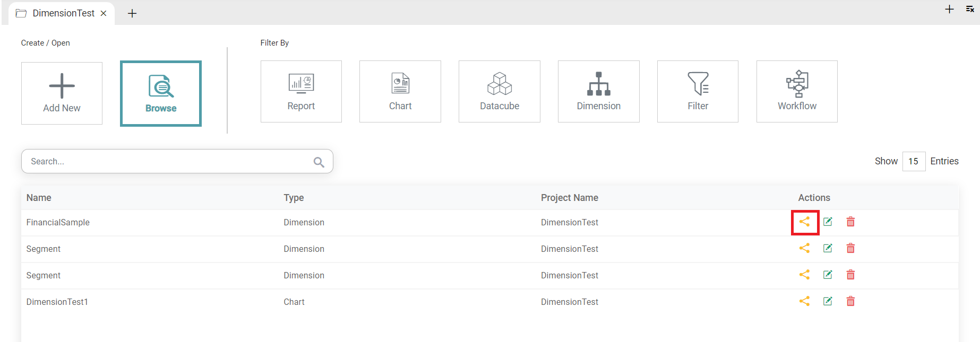
Task: Apply the Dimension filter
Action: pos(598,92)
